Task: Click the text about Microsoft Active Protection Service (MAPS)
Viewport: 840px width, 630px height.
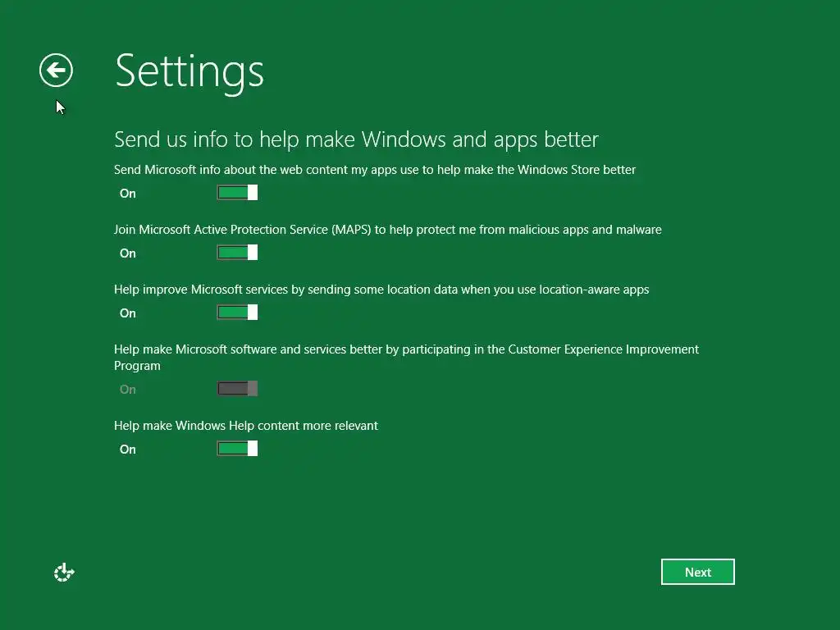Action: (388, 230)
